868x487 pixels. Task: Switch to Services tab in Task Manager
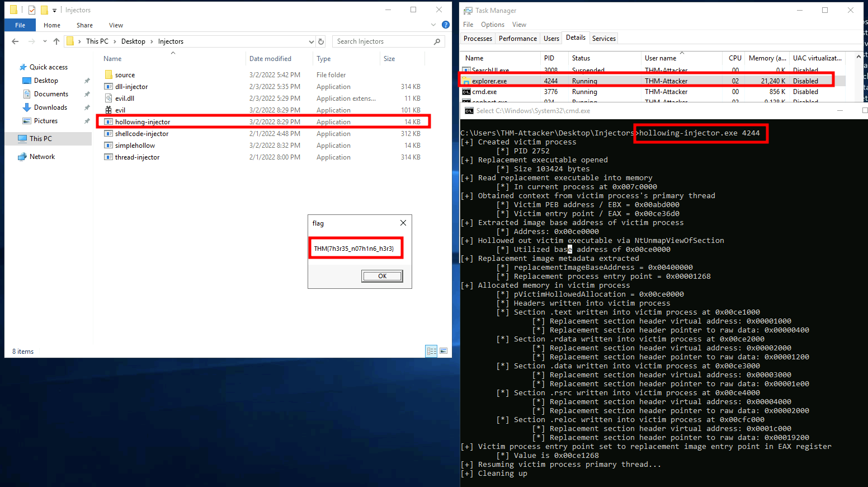pyautogui.click(x=604, y=39)
